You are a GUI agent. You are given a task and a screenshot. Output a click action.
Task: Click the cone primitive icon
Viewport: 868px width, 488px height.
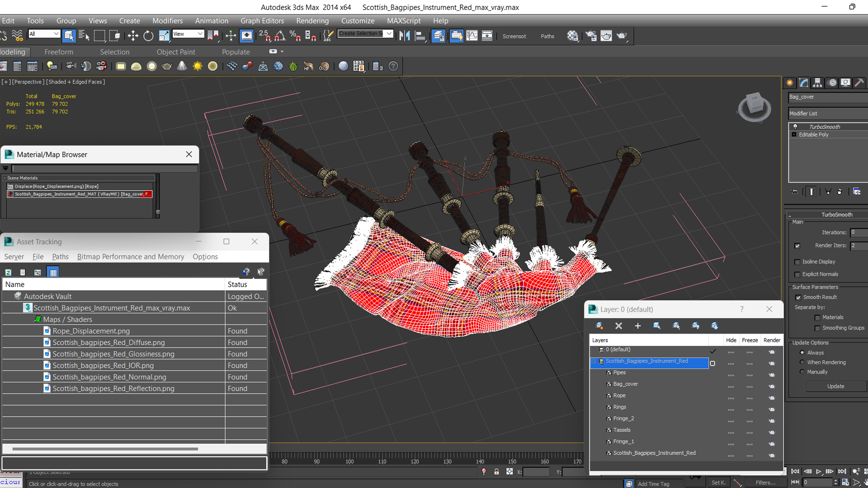point(182,66)
